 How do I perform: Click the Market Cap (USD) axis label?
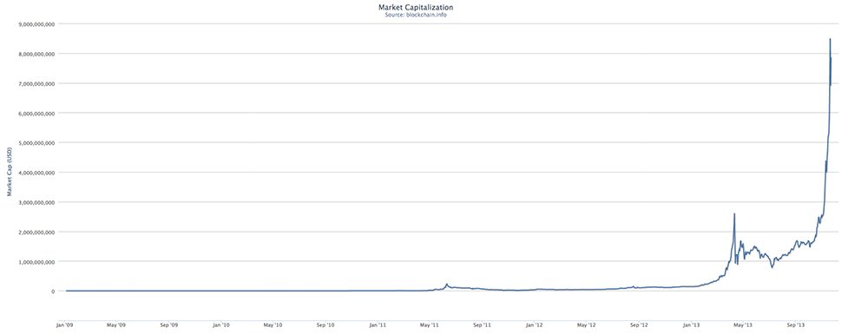(10, 172)
